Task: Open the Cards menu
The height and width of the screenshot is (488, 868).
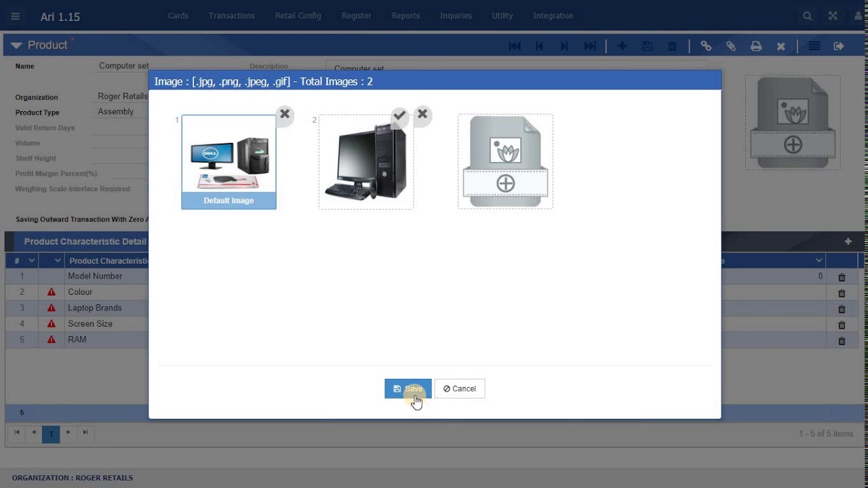Action: click(x=178, y=16)
